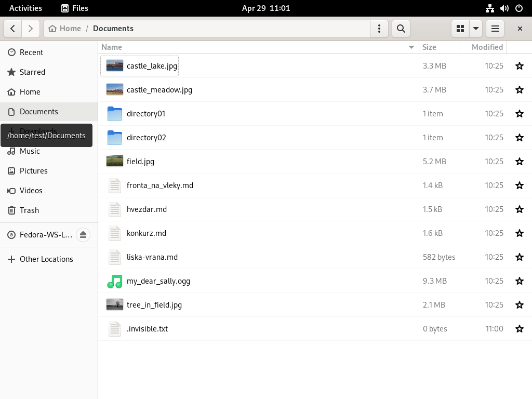Star the konkurz.md file
The width and height of the screenshot is (532, 399).
click(x=520, y=233)
